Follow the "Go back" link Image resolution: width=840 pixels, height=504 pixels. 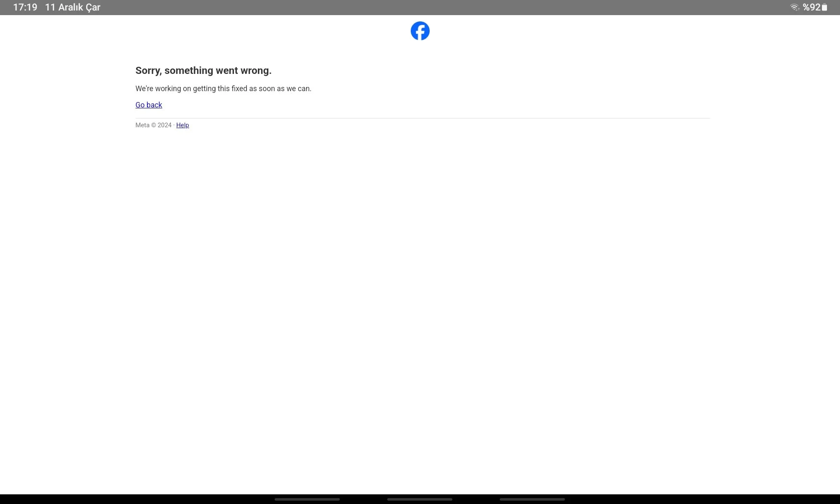click(x=149, y=105)
